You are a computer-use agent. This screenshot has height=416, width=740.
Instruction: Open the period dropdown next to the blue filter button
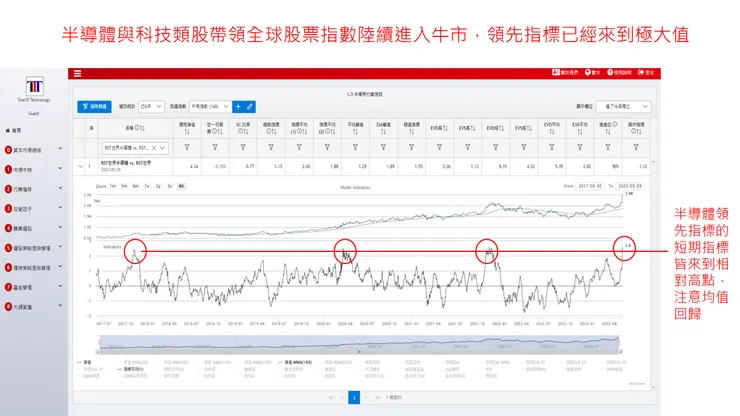[151, 107]
